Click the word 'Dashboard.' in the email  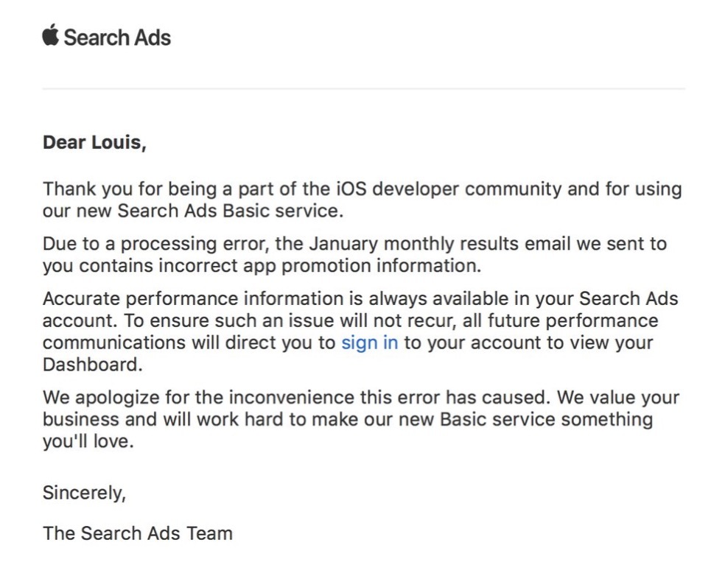pyautogui.click(x=92, y=365)
